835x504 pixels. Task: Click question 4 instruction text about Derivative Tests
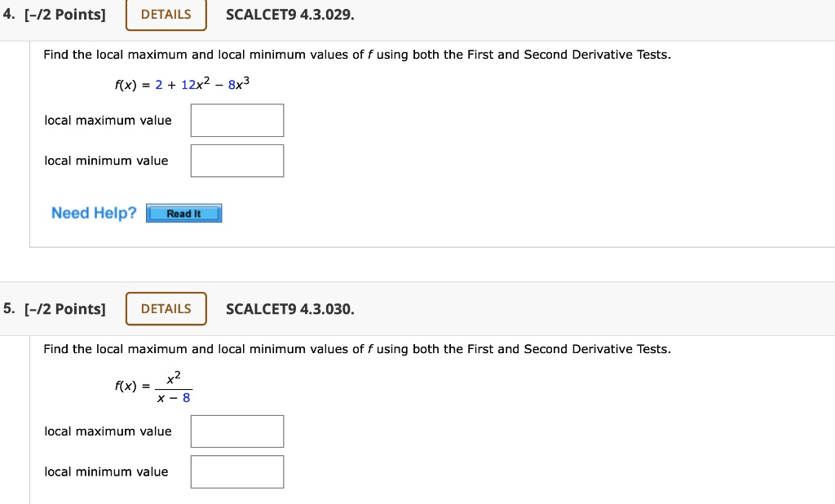click(356, 54)
